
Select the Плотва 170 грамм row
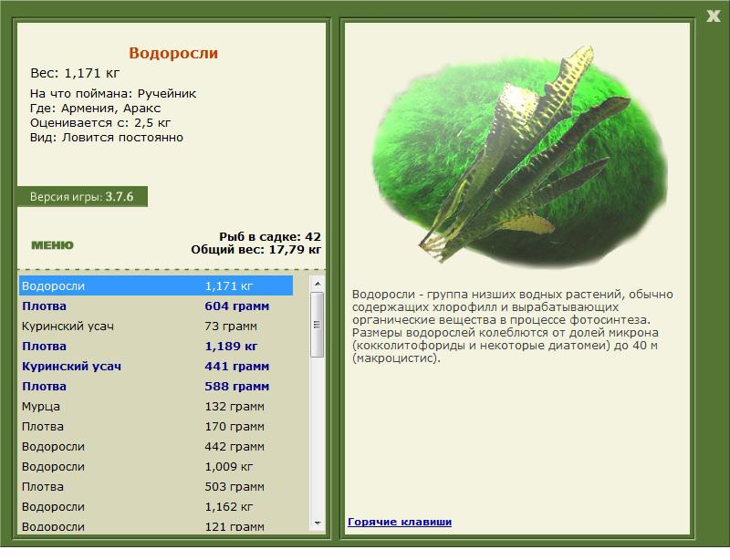(x=156, y=427)
